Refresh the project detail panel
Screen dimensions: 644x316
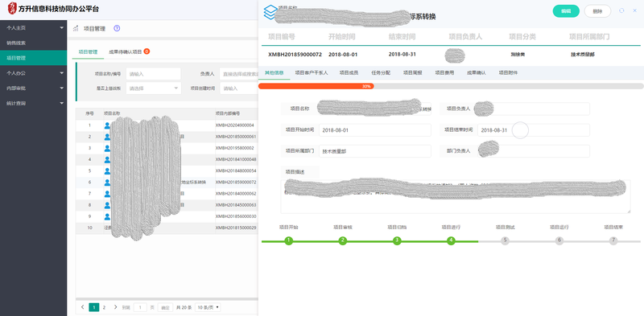pos(621,11)
